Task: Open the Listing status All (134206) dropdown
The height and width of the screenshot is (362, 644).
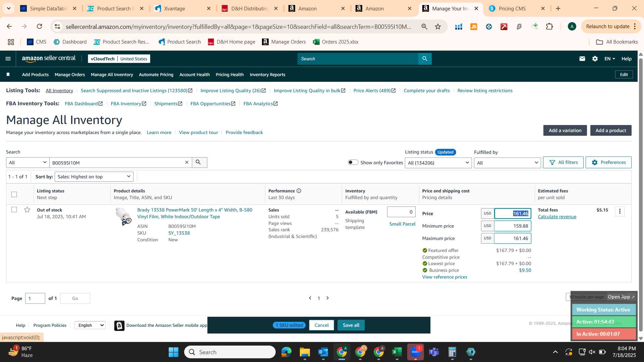Action: click(438, 163)
